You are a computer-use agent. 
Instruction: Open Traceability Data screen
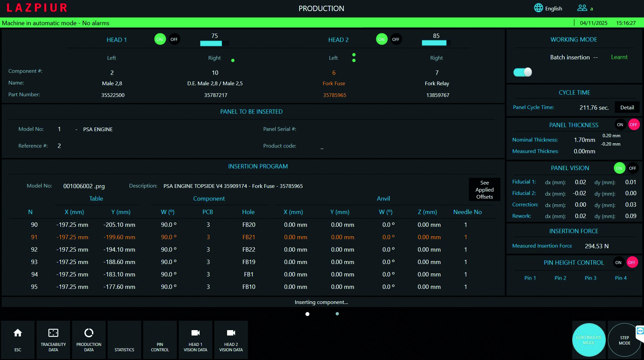pyautogui.click(x=53, y=340)
